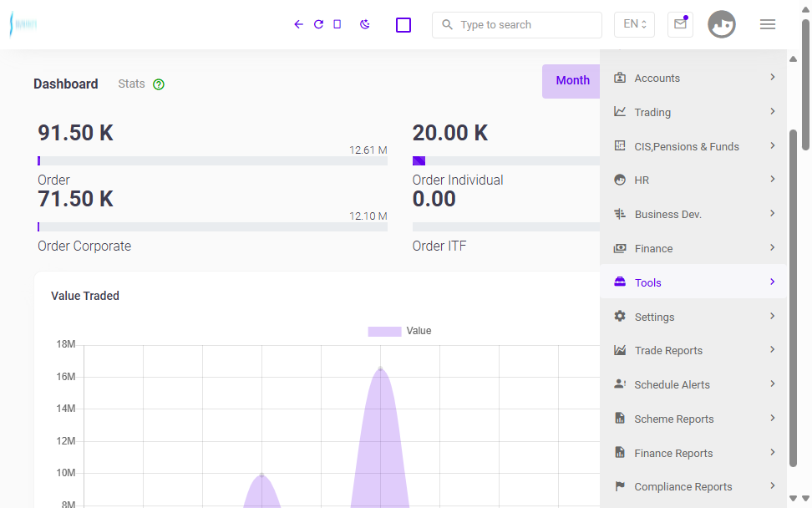Focus the Type to search field
This screenshot has height=508, width=812.
coord(517,25)
